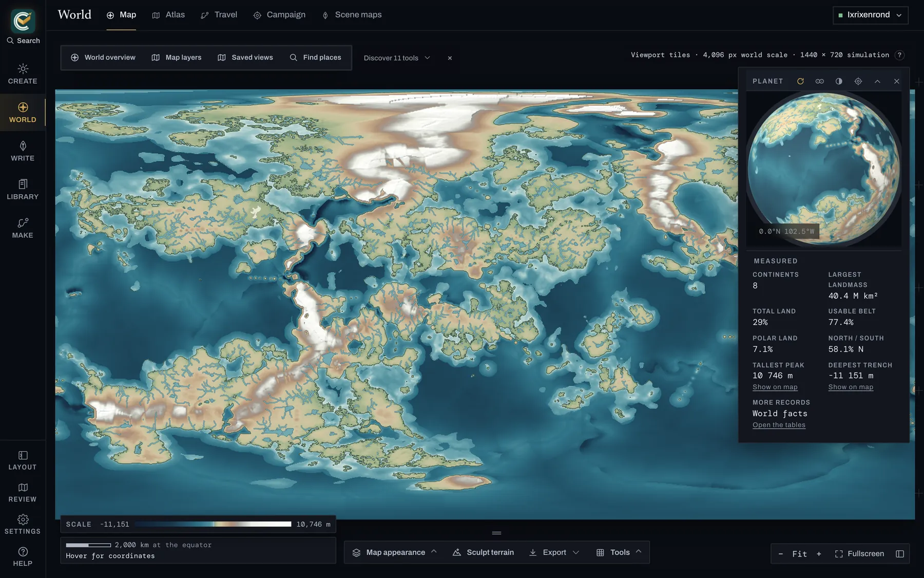Show deepest trench on map
The image size is (924, 578).
point(851,387)
